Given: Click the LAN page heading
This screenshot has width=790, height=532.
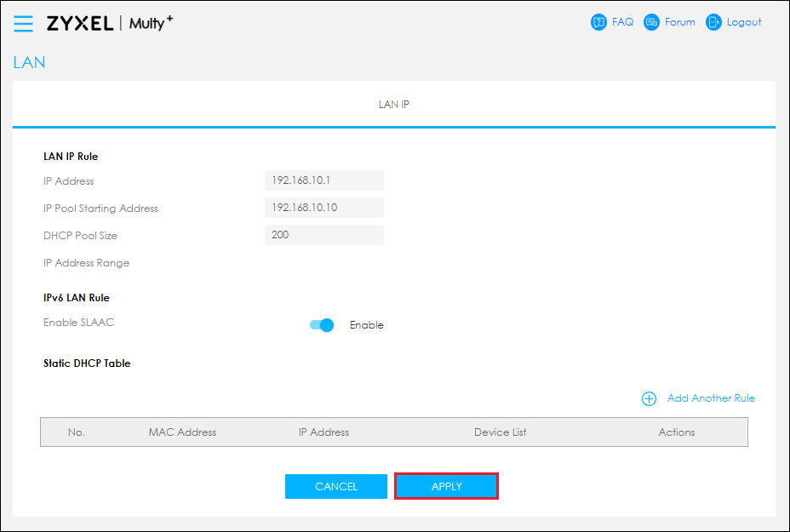Looking at the screenshot, I should click(29, 62).
